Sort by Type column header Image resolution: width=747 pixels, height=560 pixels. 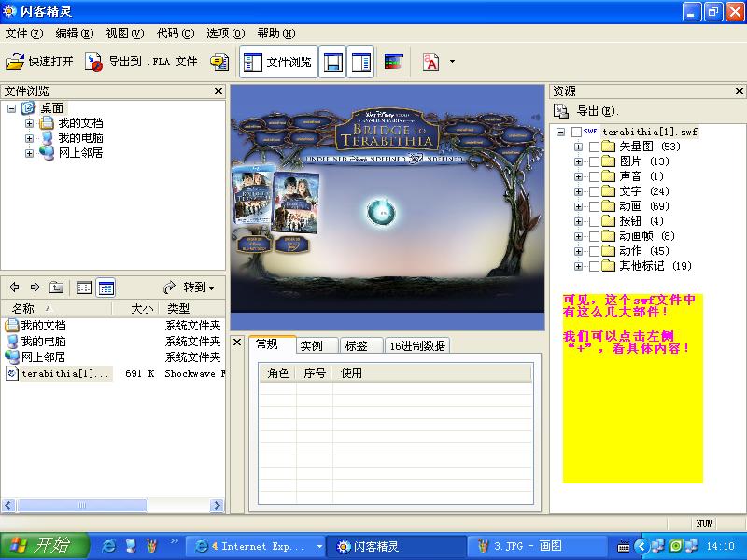click(192, 309)
